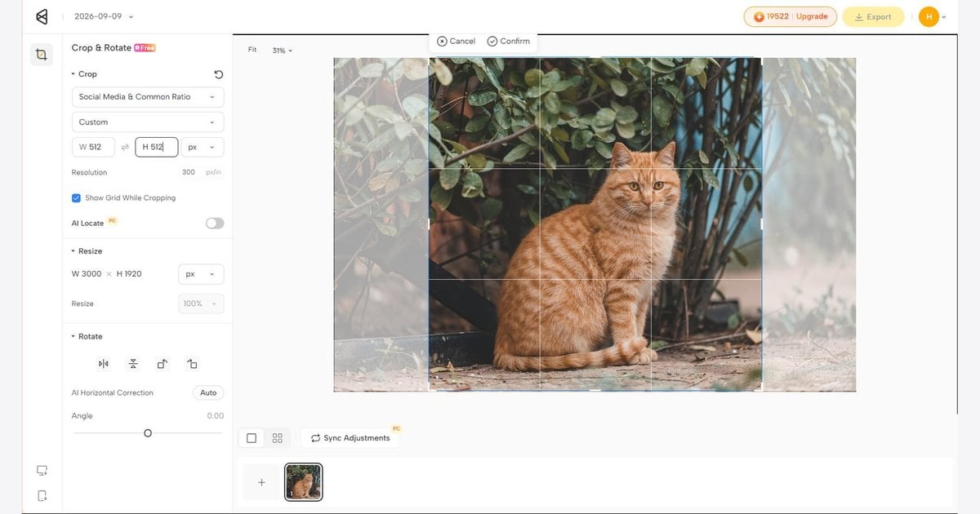This screenshot has height=514, width=980.
Task: Click the orange credits coin icon
Action: 759,16
